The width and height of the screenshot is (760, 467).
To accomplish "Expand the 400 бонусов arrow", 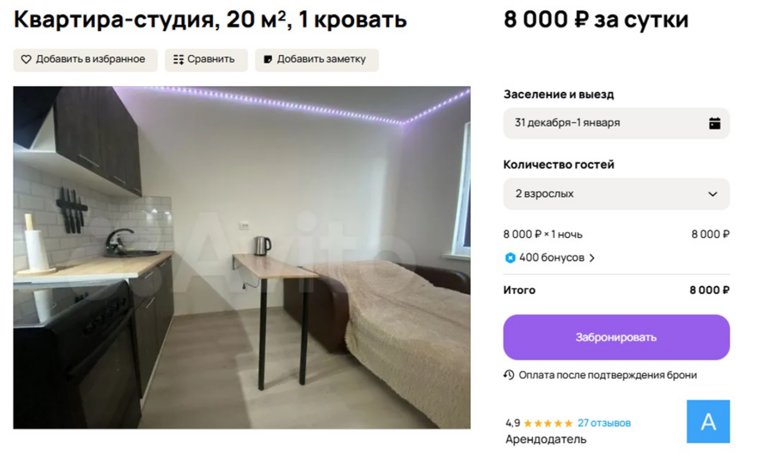I will (x=592, y=258).
